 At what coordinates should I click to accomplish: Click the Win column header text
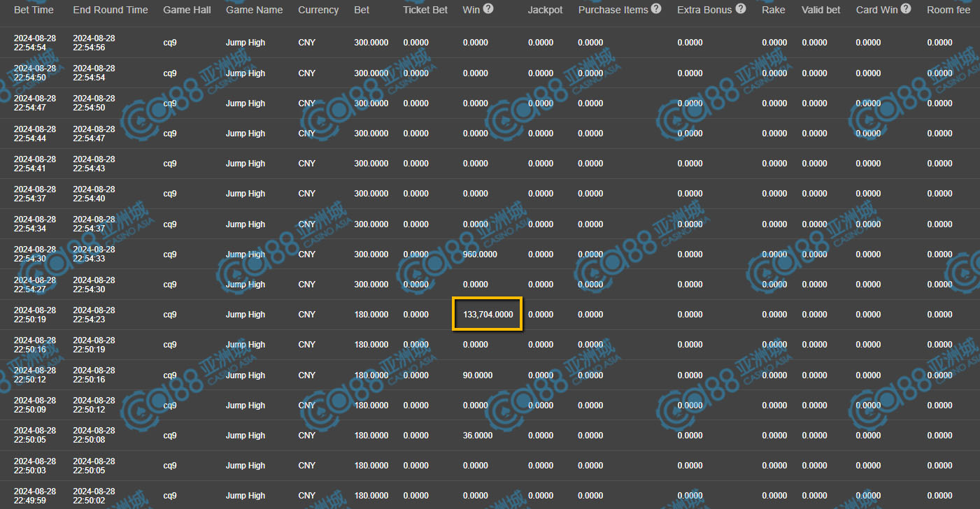tap(471, 10)
